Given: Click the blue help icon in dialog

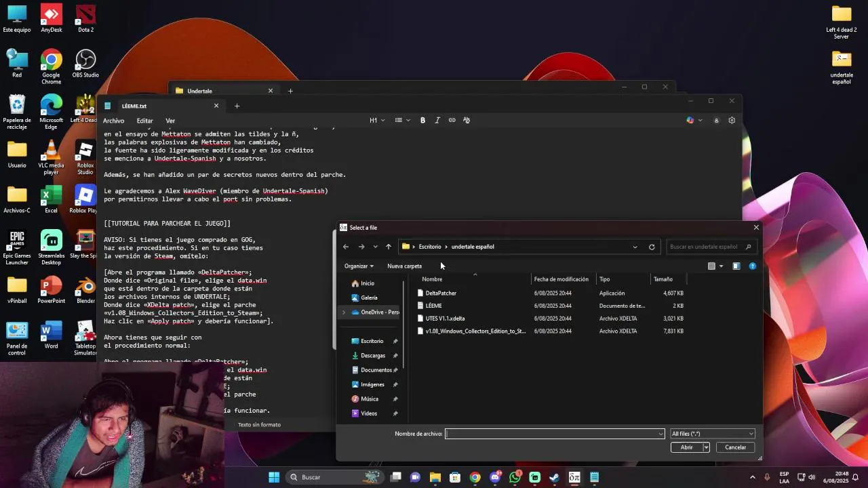Looking at the screenshot, I should 752,266.
